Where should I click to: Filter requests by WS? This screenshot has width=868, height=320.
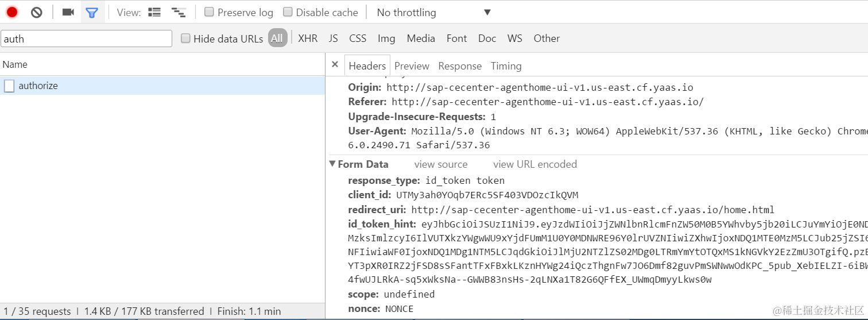(515, 38)
